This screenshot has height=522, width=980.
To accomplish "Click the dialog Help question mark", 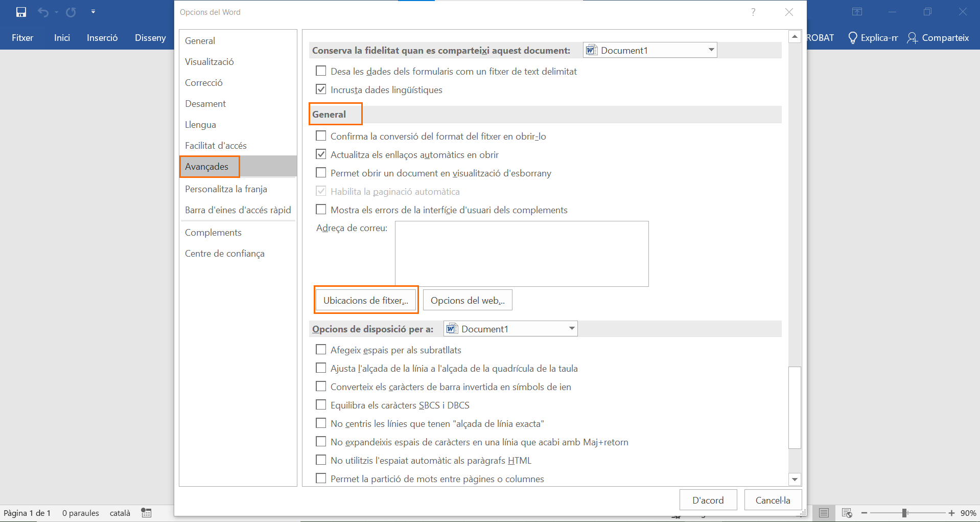I will pyautogui.click(x=753, y=12).
